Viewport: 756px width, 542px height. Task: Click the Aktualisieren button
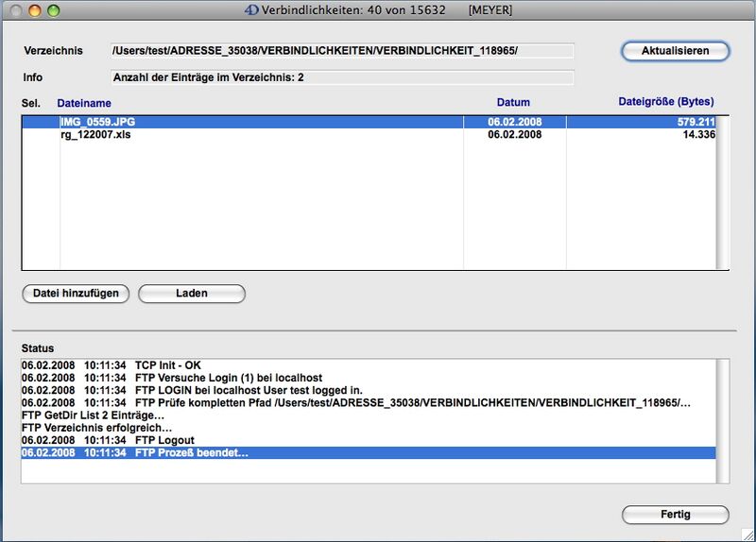675,50
